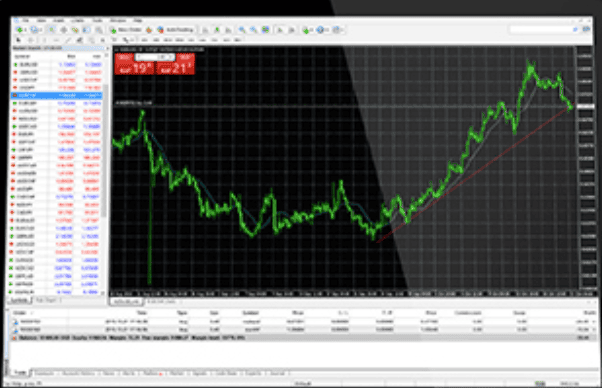
Task: Toggle the Market Watch panel icon
Action: (52, 30)
